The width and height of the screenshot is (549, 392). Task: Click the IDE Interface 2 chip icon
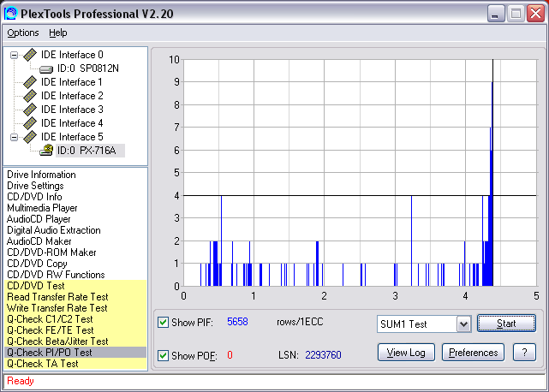coord(30,96)
